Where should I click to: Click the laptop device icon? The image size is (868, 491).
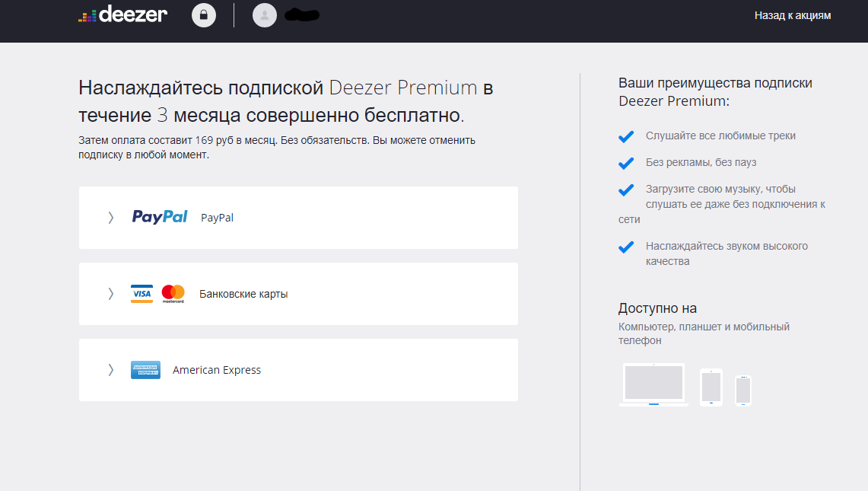pos(653,384)
